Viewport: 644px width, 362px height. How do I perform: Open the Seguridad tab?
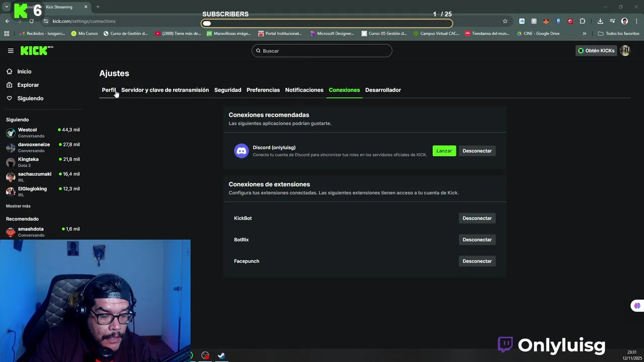(x=227, y=90)
